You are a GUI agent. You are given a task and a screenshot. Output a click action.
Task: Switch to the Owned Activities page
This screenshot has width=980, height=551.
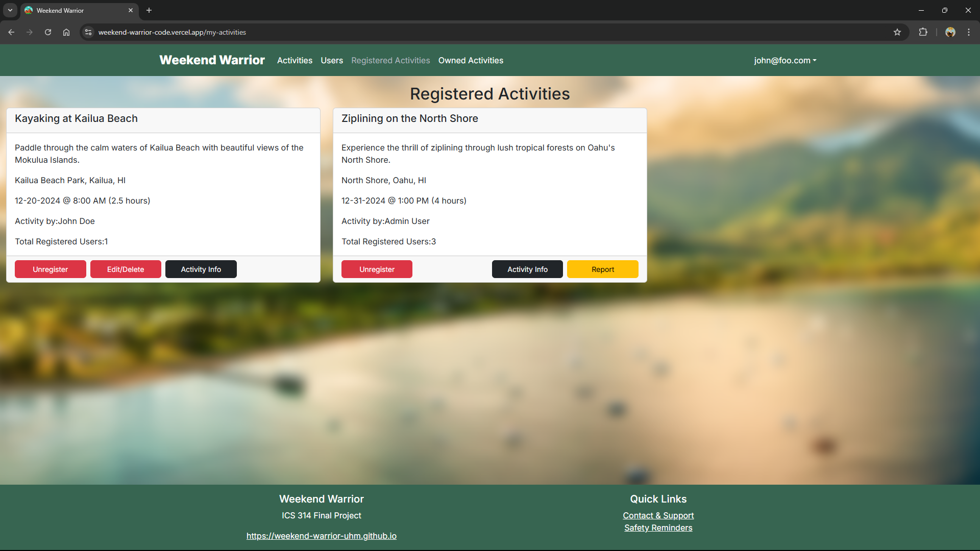coord(471,60)
